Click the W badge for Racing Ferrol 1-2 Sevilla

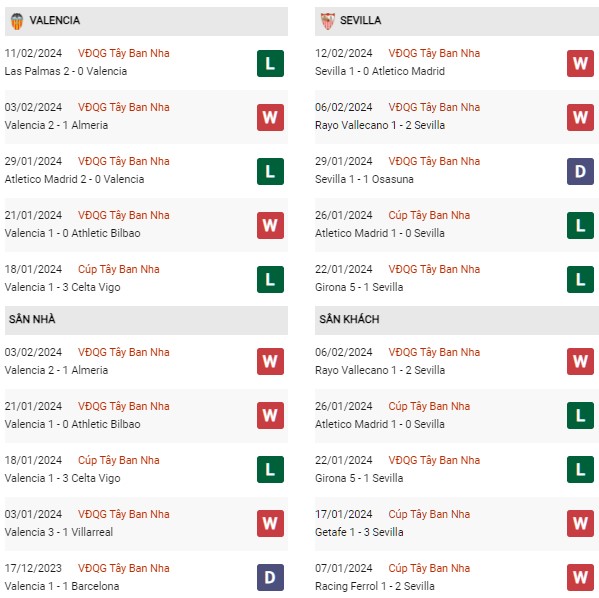pos(580,577)
